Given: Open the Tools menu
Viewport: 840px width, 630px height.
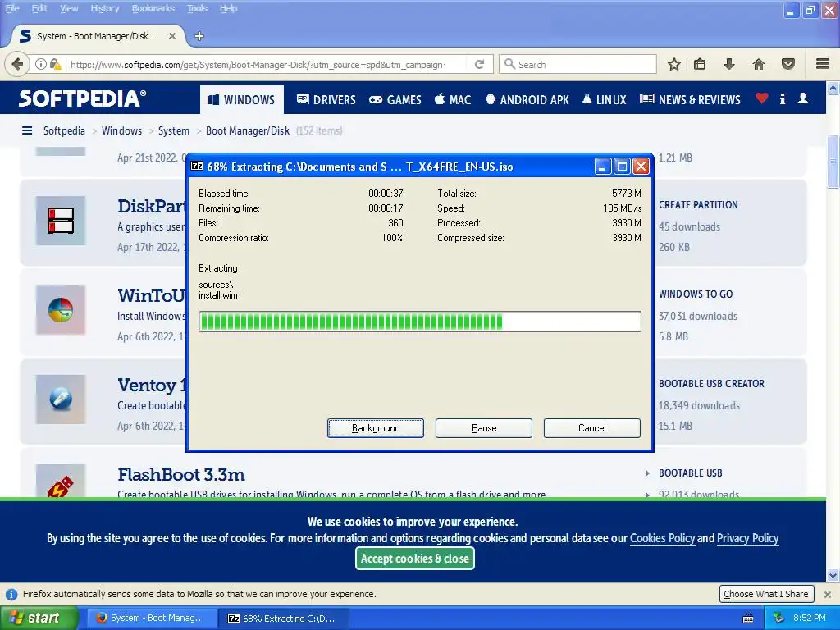Looking at the screenshot, I should 197,8.
